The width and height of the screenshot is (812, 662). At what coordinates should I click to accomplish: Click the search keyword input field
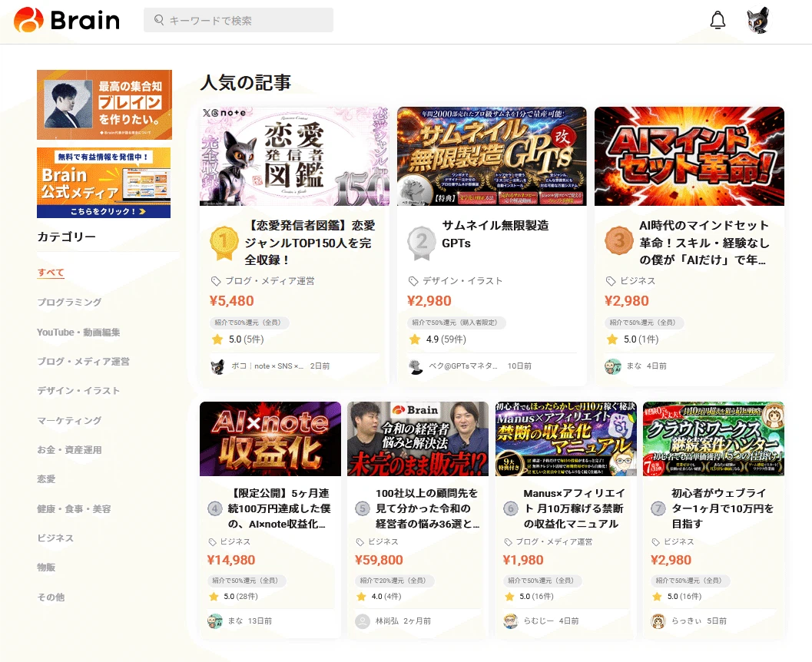[238, 21]
